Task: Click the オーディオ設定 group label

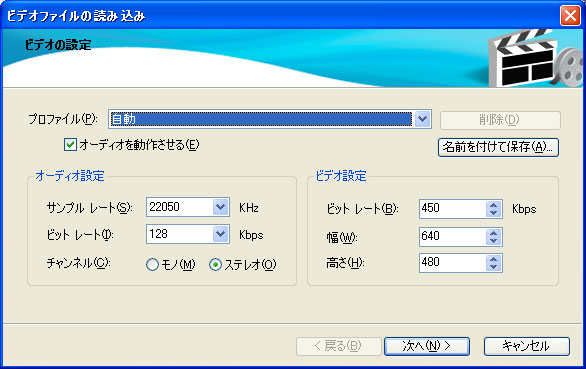Action: tap(70, 176)
